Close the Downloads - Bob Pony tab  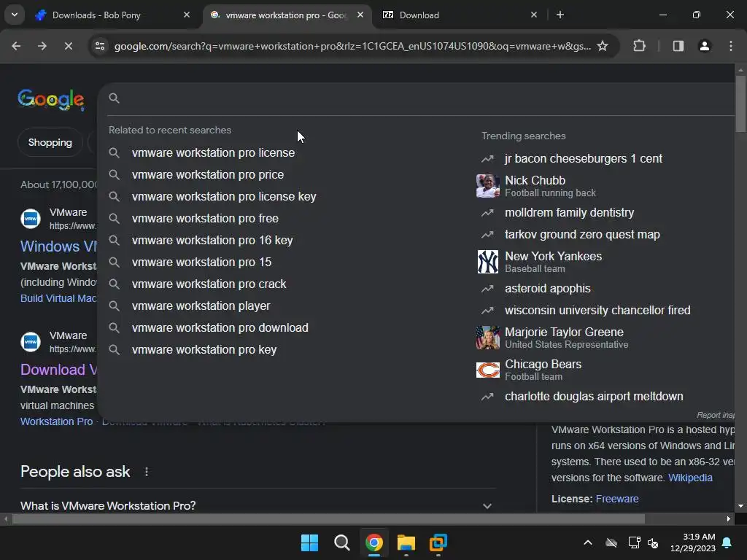point(187,15)
